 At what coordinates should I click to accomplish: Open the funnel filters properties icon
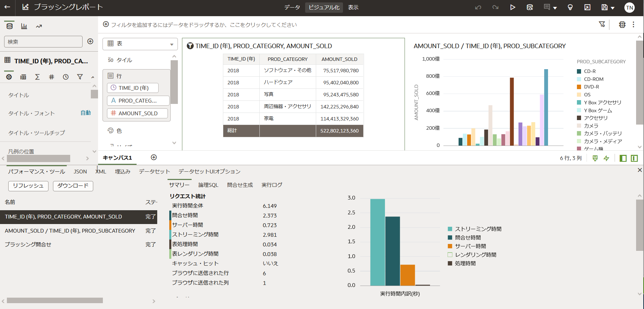tap(80, 77)
